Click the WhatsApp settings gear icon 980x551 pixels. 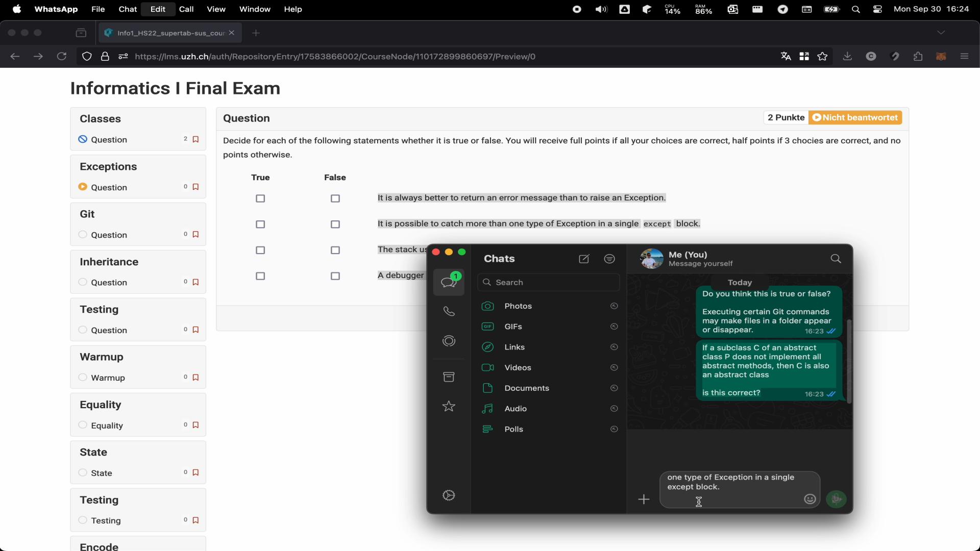(x=449, y=496)
